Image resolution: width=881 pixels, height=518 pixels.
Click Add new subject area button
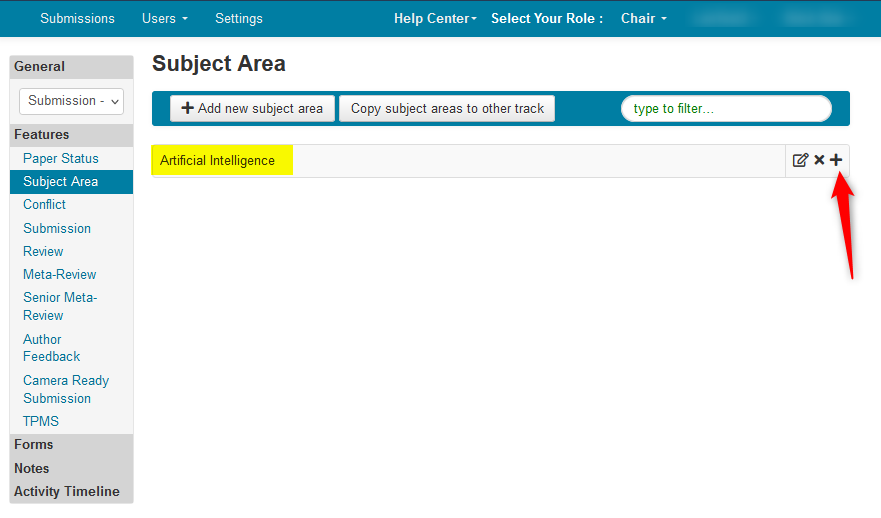(252, 108)
